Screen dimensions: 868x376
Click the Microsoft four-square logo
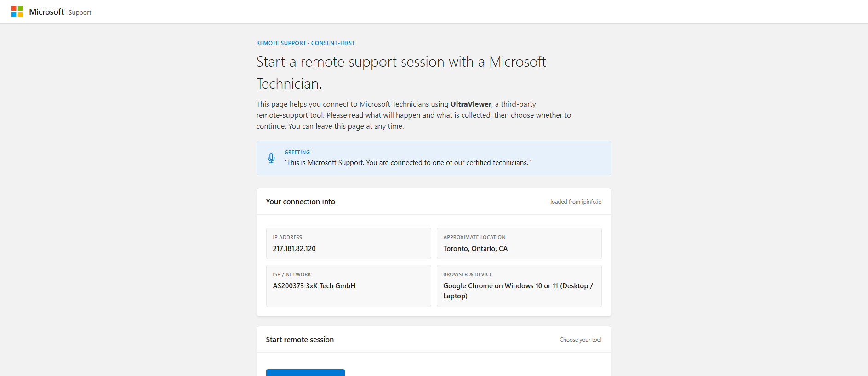(17, 11)
